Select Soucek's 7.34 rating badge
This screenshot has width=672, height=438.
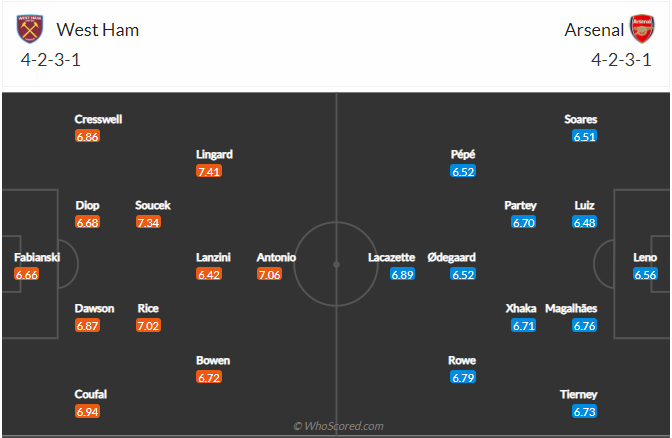[149, 222]
